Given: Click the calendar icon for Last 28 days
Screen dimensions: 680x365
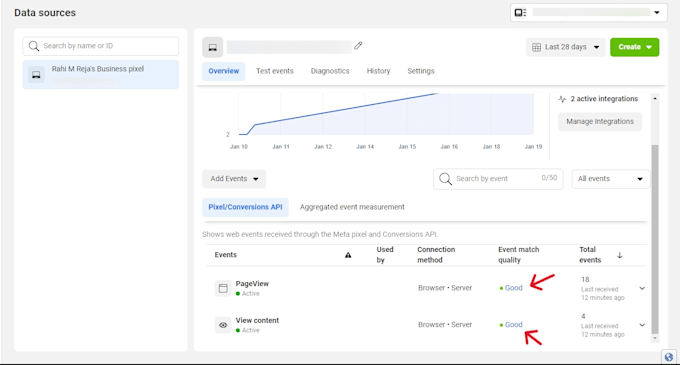Looking at the screenshot, I should 536,47.
